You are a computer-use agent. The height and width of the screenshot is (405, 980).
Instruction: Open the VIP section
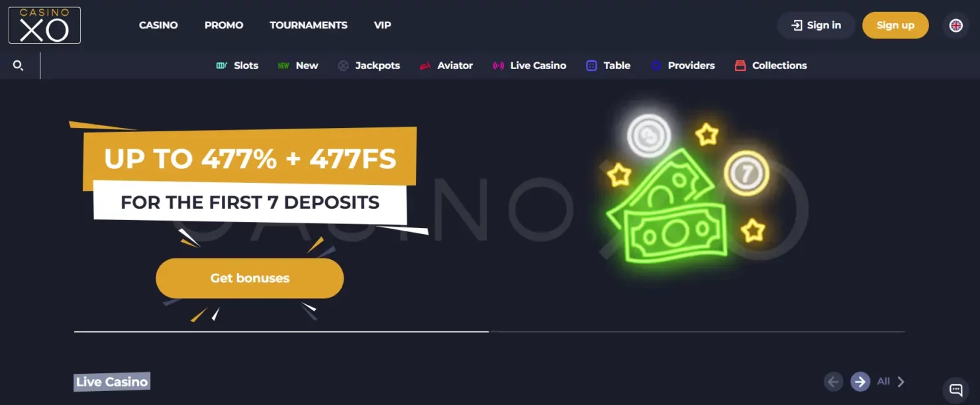383,25
